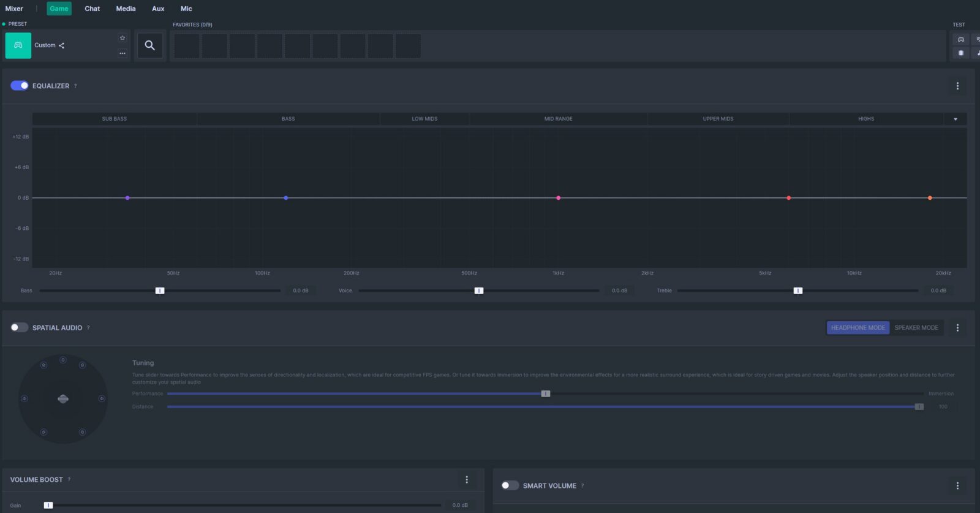
Task: Select Headphone Mode button
Action: (x=858, y=328)
